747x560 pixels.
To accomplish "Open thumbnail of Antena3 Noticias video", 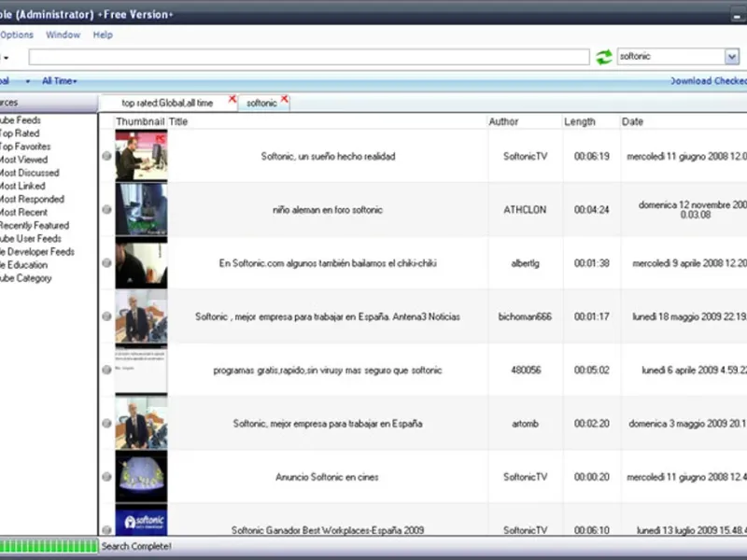I will pyautogui.click(x=142, y=316).
